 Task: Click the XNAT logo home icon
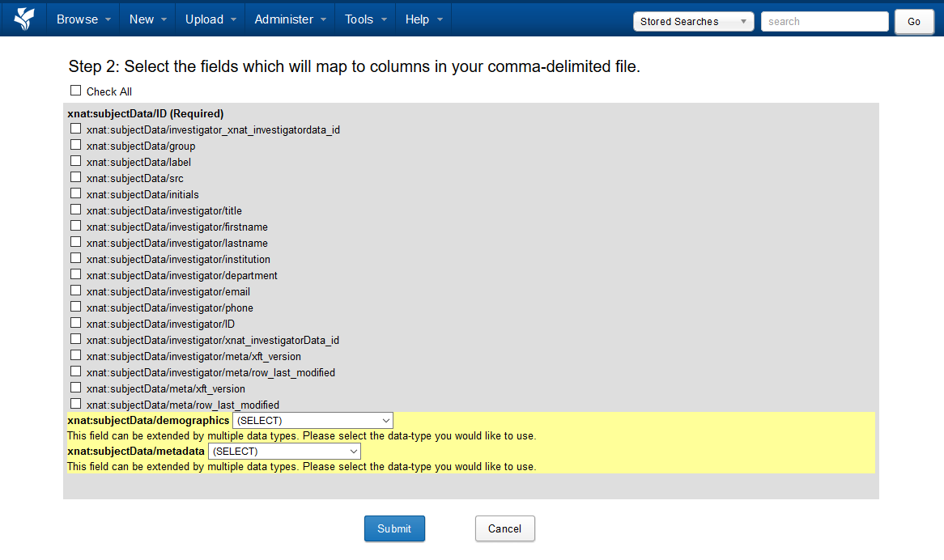[24, 19]
